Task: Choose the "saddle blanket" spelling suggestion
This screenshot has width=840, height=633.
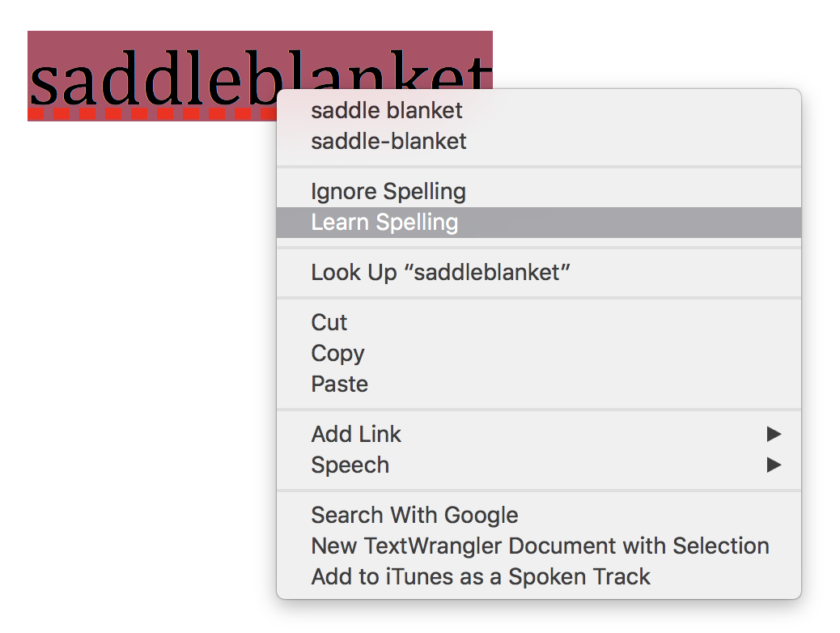Action: pyautogui.click(x=387, y=111)
